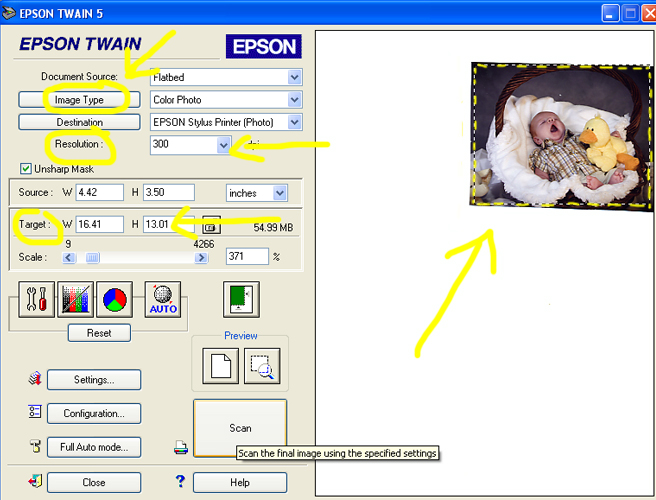Click the Reset button
This screenshot has width=656, height=500.
99,333
